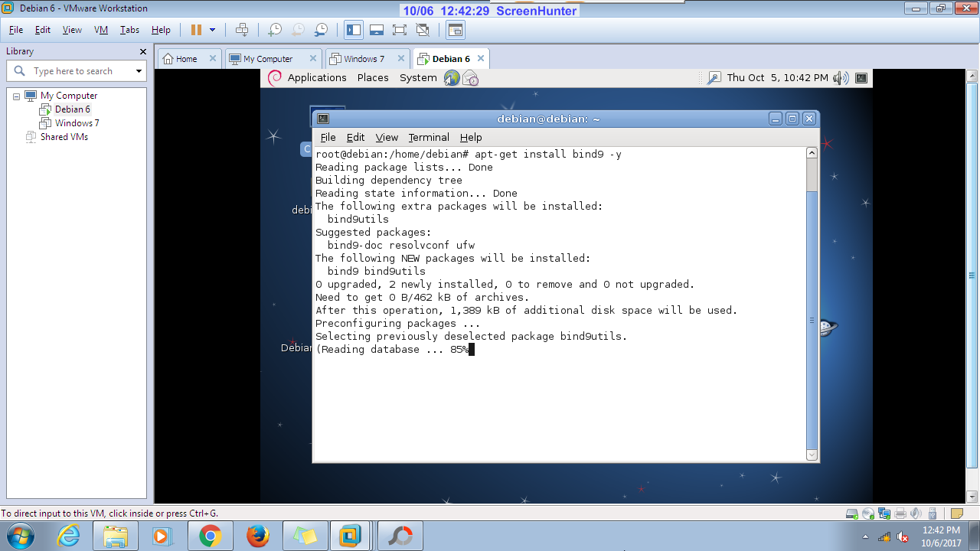This screenshot has height=551, width=980.
Task: Toggle the library sidebar view
Action: click(x=354, y=30)
